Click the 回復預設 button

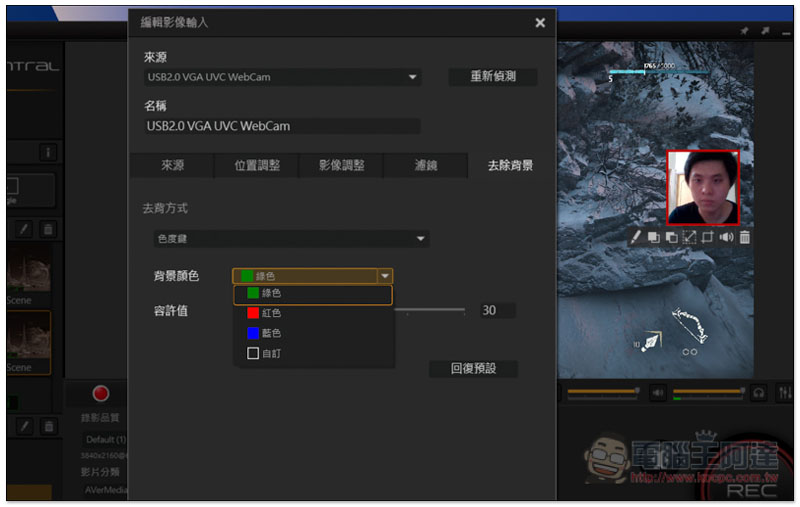(473, 368)
